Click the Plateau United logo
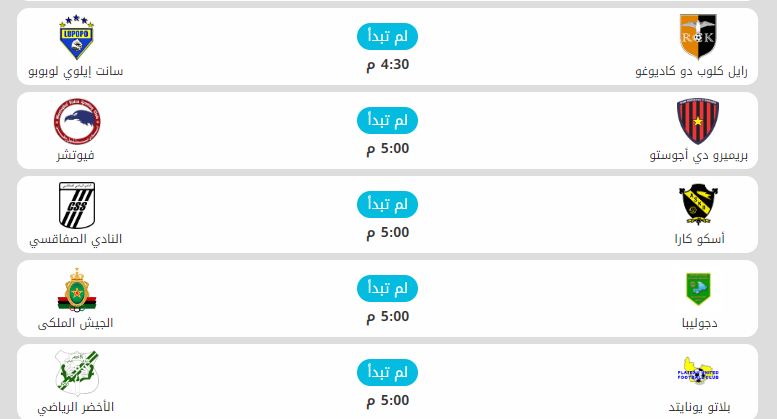The height and width of the screenshot is (419, 777). coord(699,372)
